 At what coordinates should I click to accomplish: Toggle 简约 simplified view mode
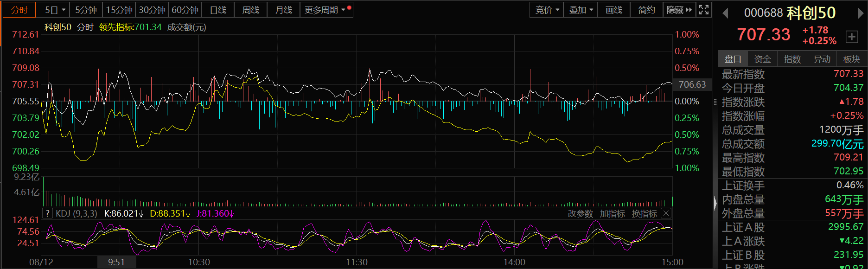(646, 10)
